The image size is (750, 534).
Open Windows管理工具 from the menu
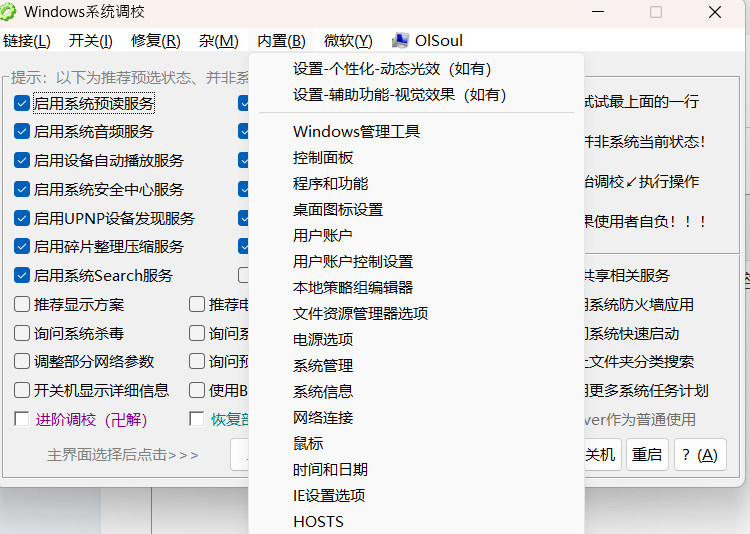click(x=416, y=132)
